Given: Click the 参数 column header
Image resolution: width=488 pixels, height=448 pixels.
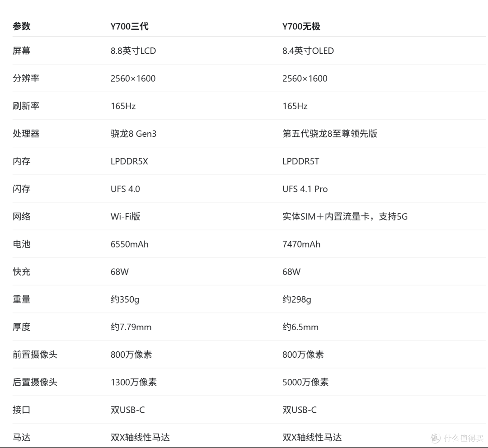Looking at the screenshot, I should 22,26.
